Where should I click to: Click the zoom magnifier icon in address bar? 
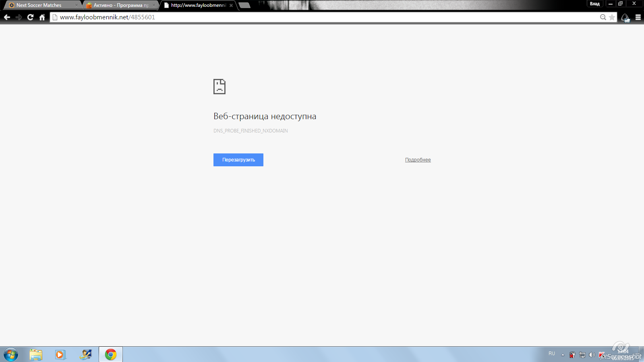point(603,17)
